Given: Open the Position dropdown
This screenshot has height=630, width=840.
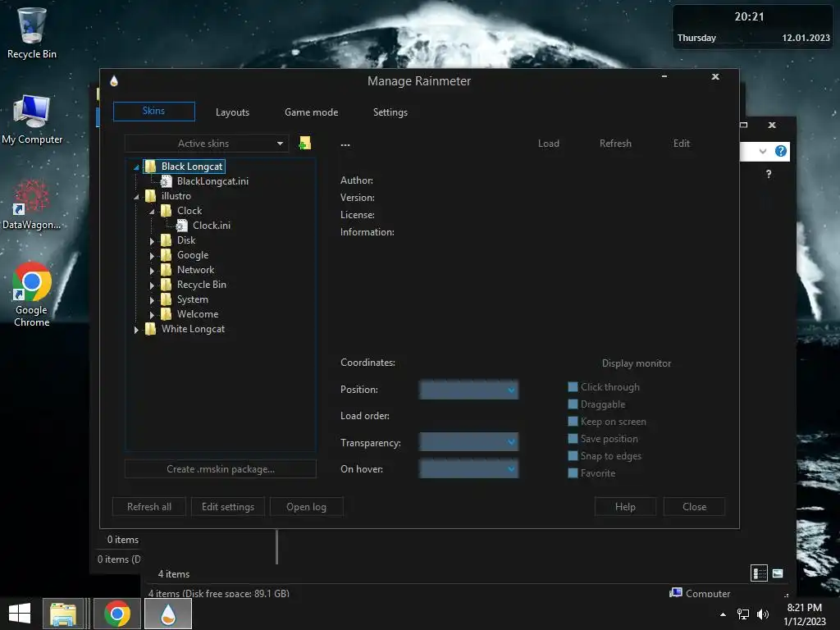Looking at the screenshot, I should [468, 390].
